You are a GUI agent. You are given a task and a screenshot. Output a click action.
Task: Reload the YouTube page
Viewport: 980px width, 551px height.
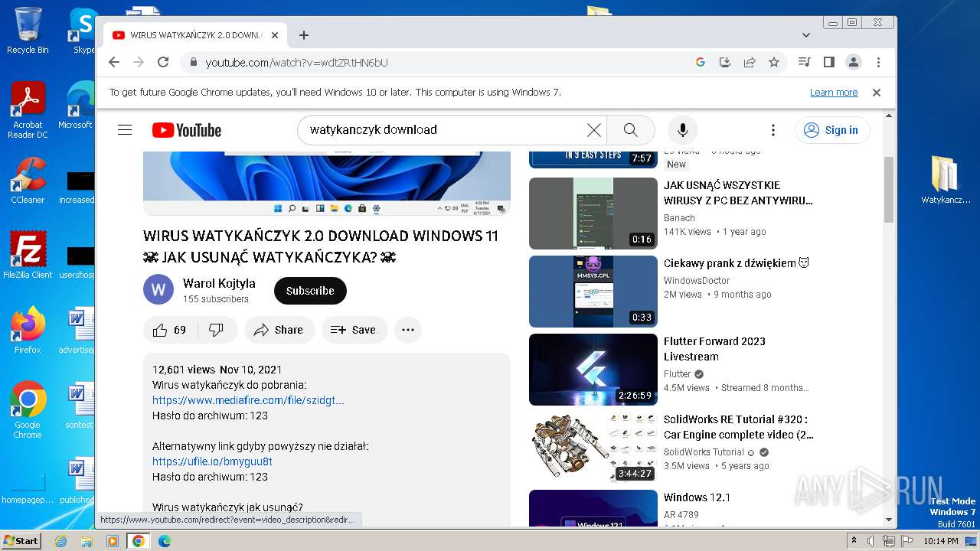tap(162, 62)
